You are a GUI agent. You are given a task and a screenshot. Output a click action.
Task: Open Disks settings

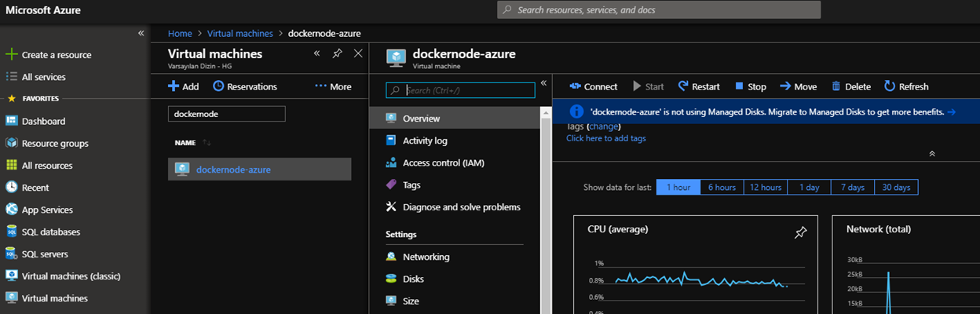tap(413, 279)
